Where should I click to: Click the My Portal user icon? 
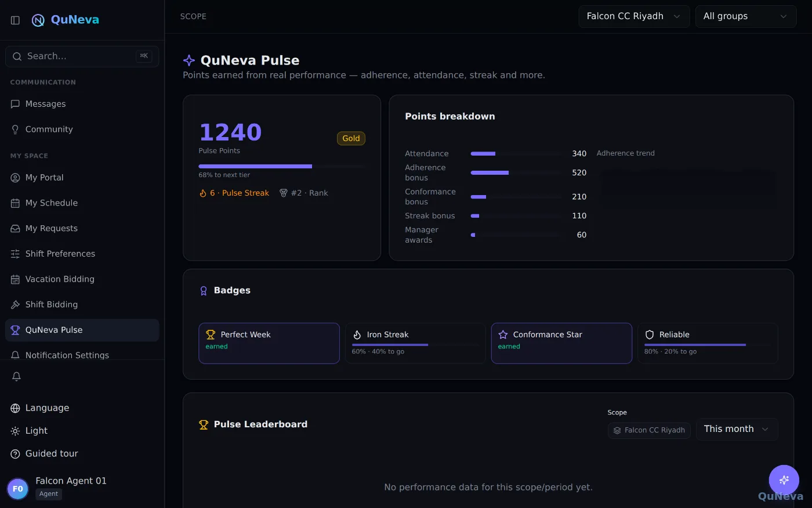pyautogui.click(x=15, y=178)
